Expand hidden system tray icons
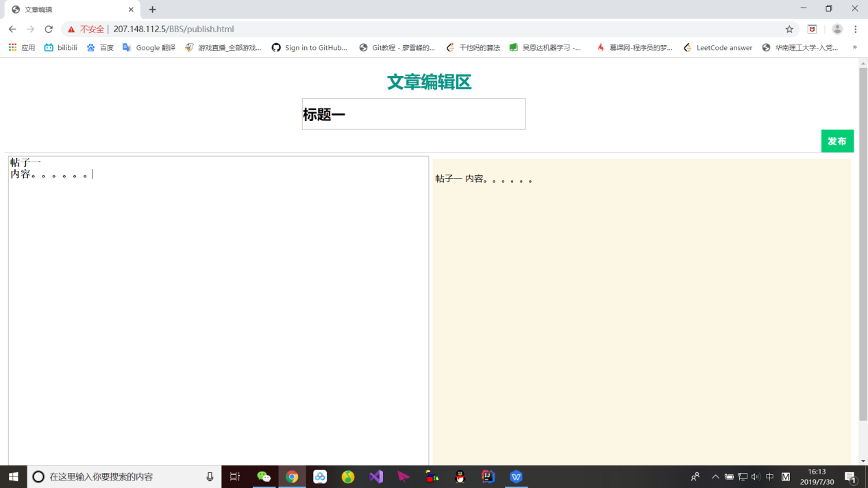Image resolution: width=868 pixels, height=488 pixels. pyautogui.click(x=715, y=476)
